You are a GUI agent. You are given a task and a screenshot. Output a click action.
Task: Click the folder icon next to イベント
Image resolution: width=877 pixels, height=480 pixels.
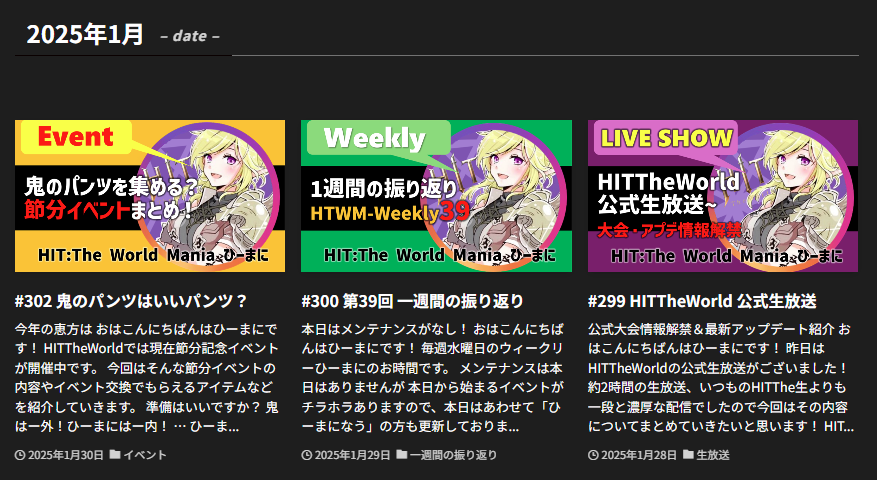[x=115, y=455]
